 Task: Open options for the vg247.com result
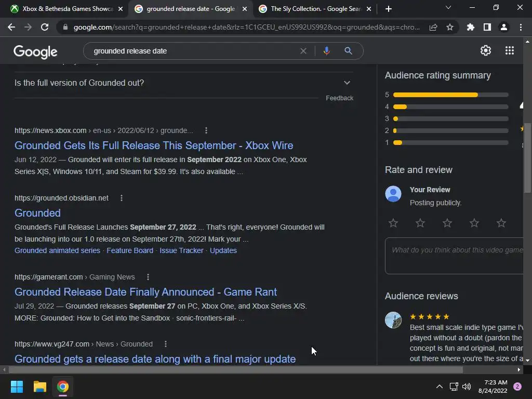click(x=166, y=344)
